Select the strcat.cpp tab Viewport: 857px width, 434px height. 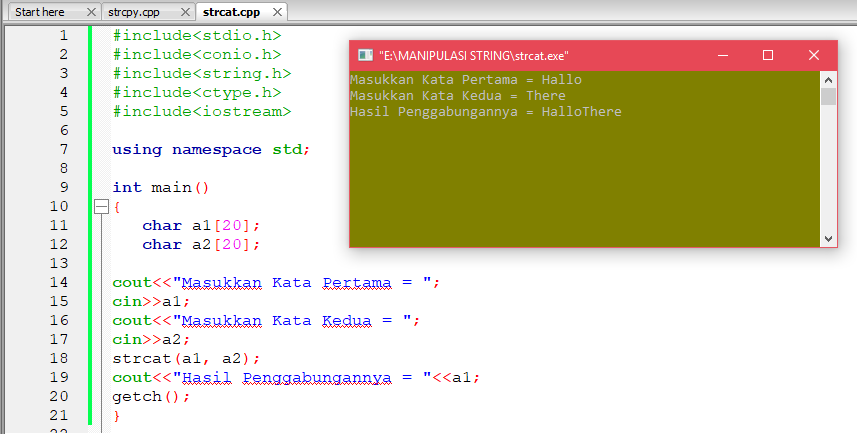tap(231, 12)
